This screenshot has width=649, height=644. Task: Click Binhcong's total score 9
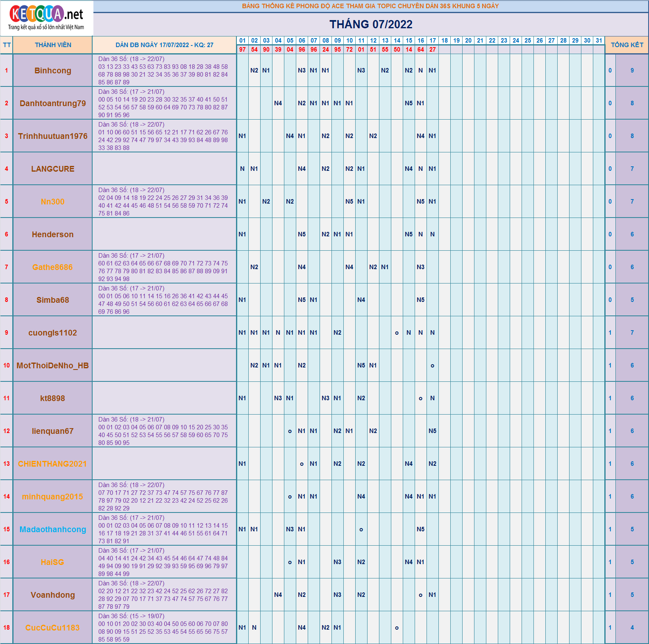632,70
